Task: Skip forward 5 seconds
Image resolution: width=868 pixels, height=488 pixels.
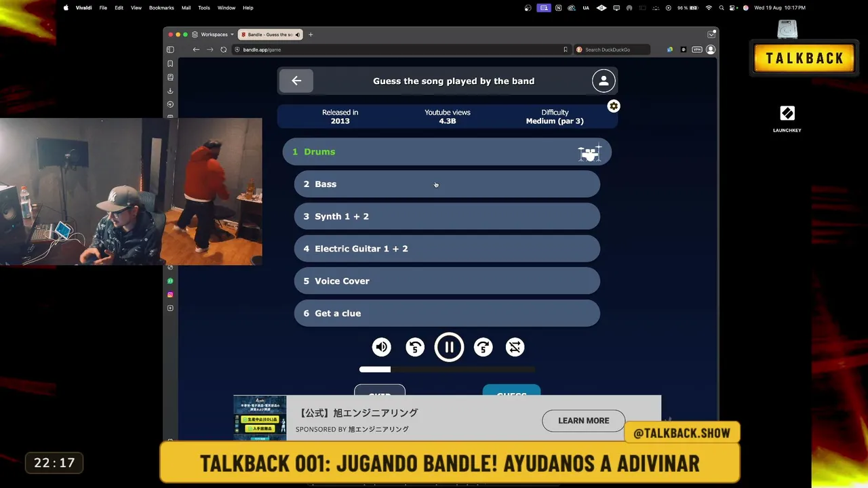Action: coord(483,347)
